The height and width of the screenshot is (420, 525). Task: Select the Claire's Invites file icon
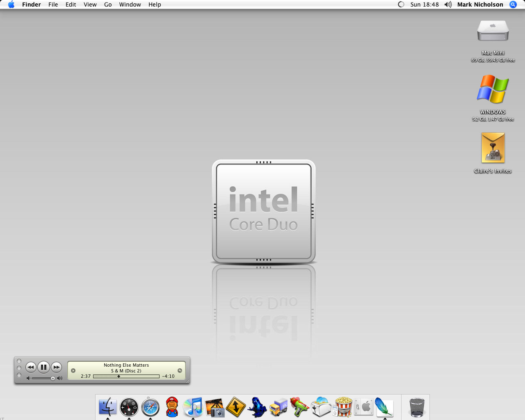(493, 148)
